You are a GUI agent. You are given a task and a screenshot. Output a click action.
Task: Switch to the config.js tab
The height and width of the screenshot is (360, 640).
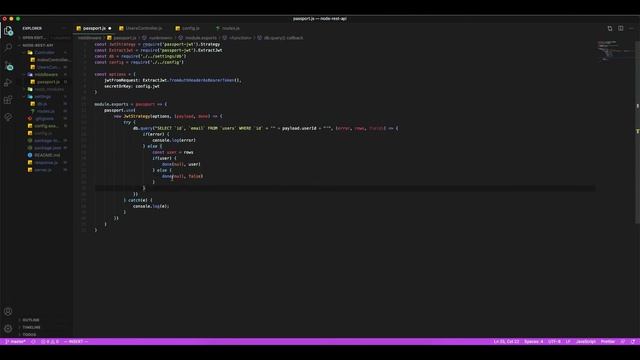[x=190, y=28]
